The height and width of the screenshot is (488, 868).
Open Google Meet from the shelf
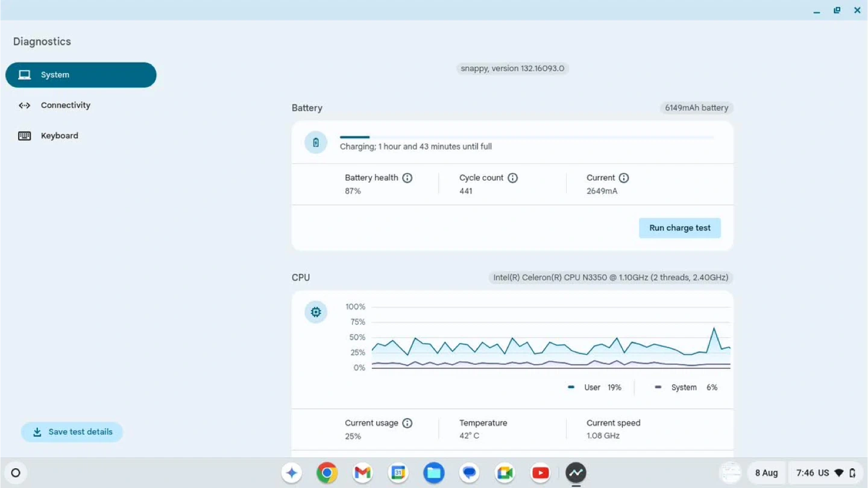505,473
